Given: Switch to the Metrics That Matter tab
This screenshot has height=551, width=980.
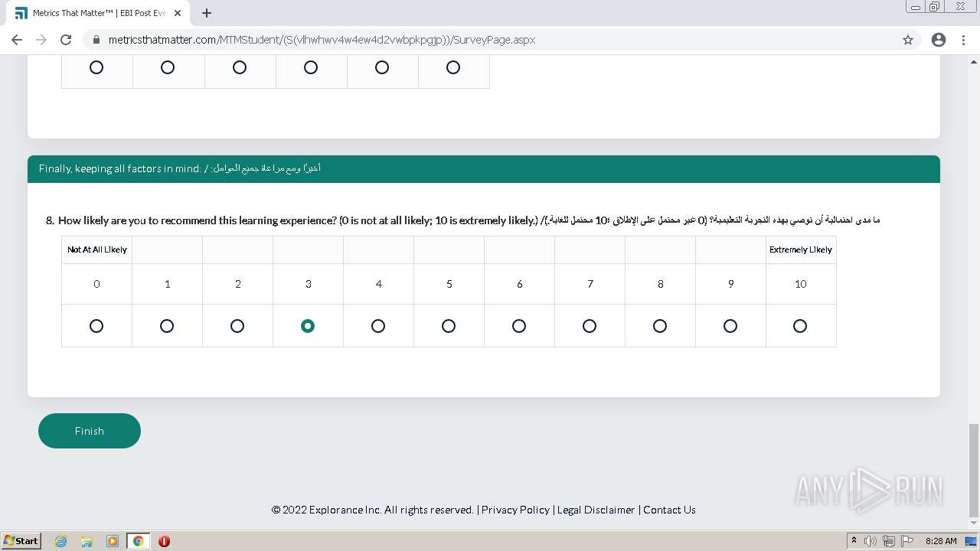Looking at the screenshot, I should (96, 13).
